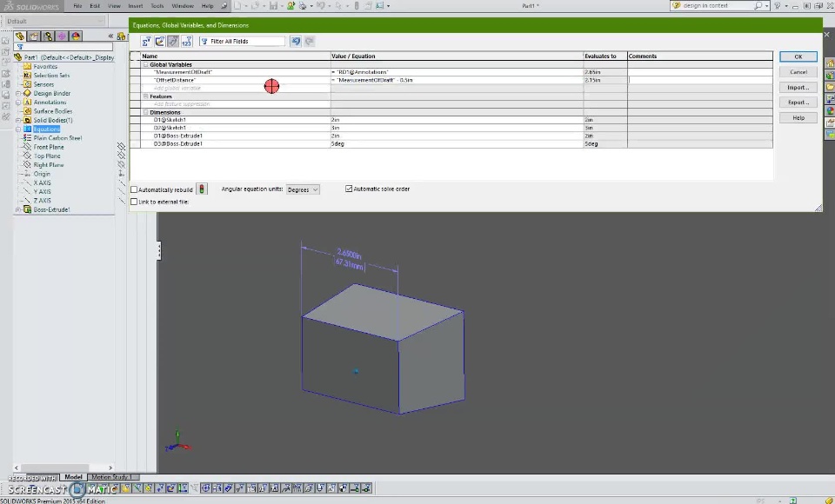Click the Equations folder icon in tree
This screenshot has width=835, height=504.
point(28,129)
